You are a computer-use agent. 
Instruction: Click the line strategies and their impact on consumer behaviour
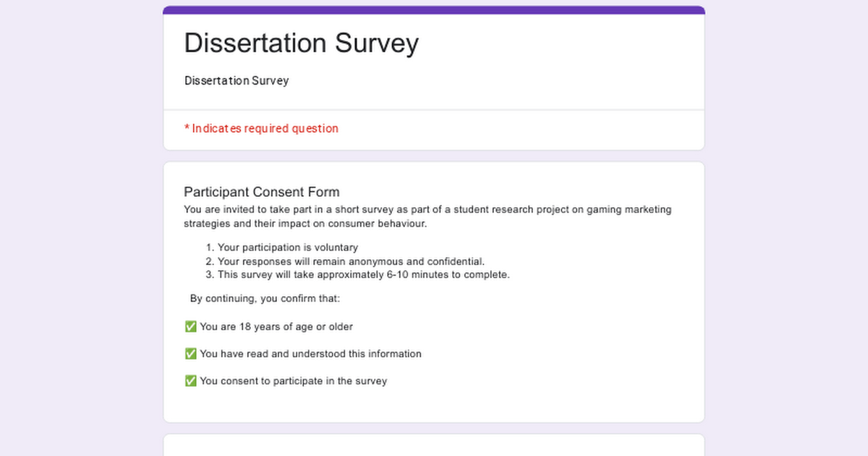(305, 224)
